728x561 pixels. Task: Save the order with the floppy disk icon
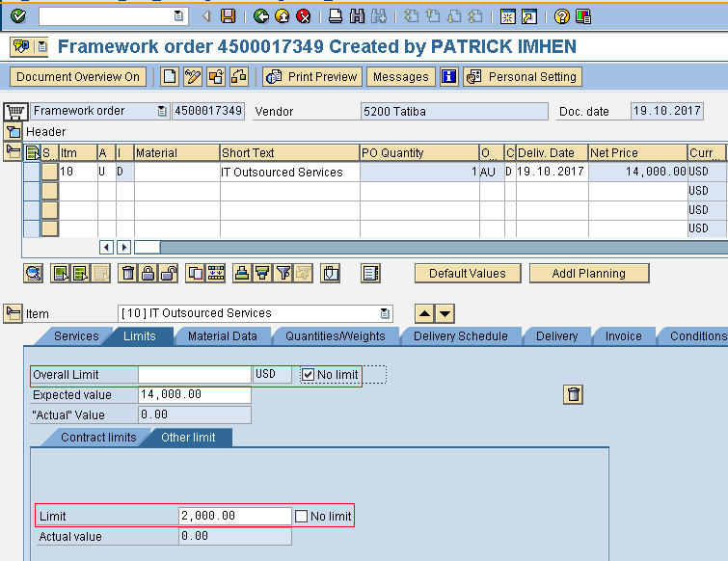pos(228,16)
